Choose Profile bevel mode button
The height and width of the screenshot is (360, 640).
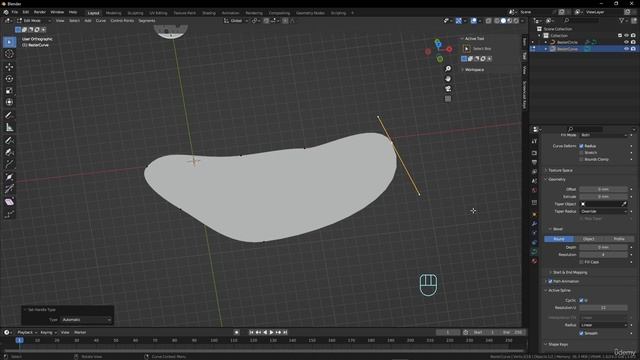point(619,239)
